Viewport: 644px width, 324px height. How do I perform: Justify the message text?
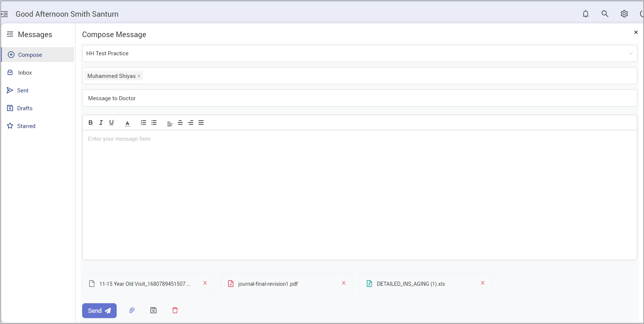(201, 123)
